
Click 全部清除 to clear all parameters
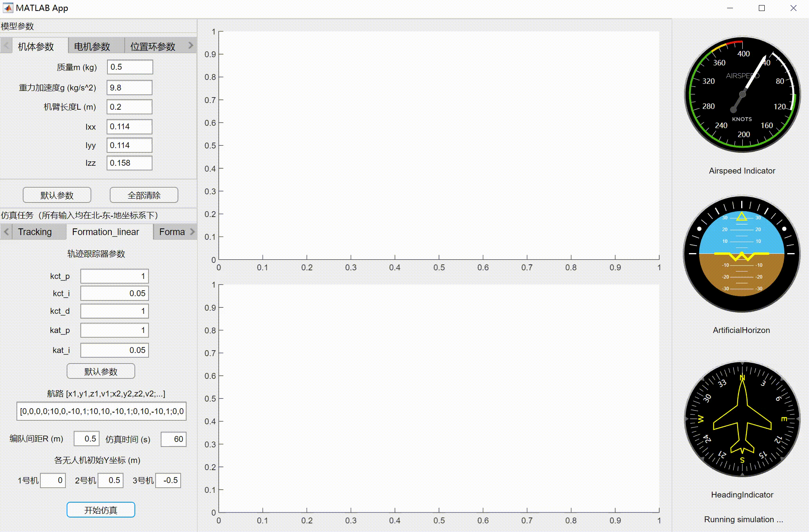pos(144,195)
